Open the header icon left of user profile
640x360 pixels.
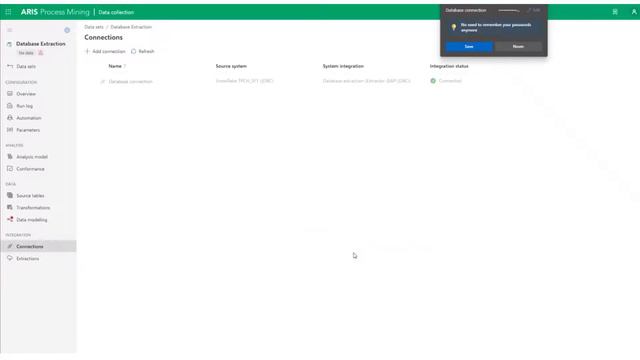pos(615,12)
